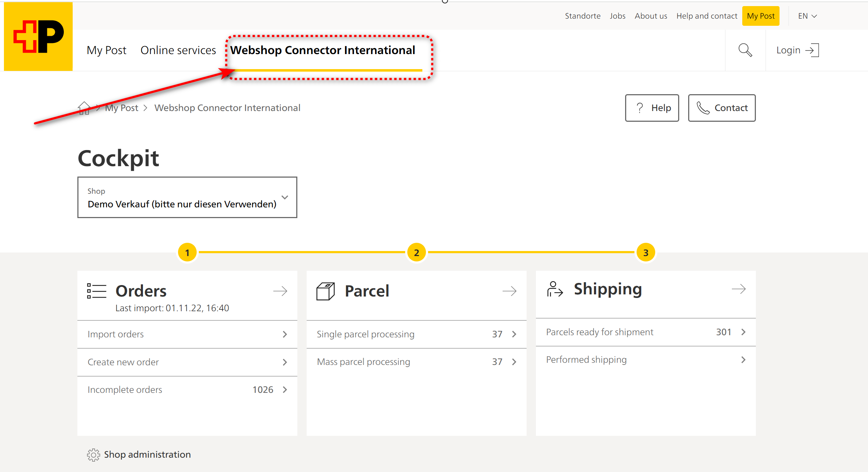Expand the EN language selector
This screenshot has height=472, width=868.
[807, 16]
